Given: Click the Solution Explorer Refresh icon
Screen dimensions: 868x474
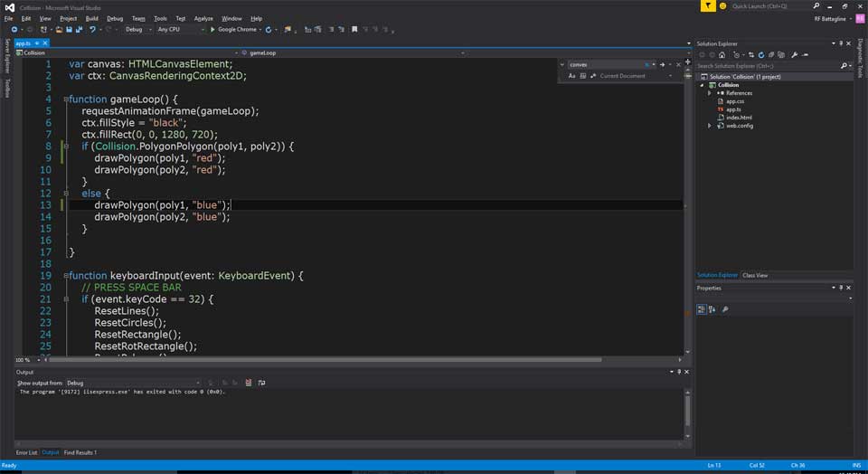Looking at the screenshot, I should (x=761, y=55).
